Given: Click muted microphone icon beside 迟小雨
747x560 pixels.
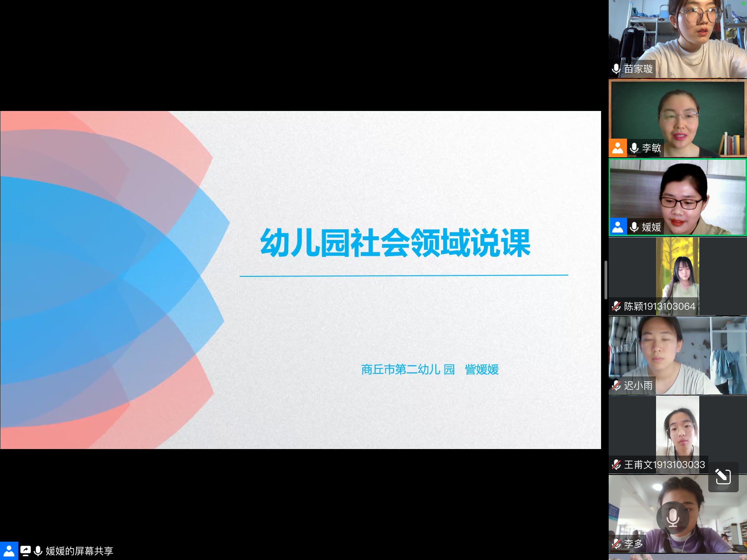Looking at the screenshot, I should click(x=616, y=385).
